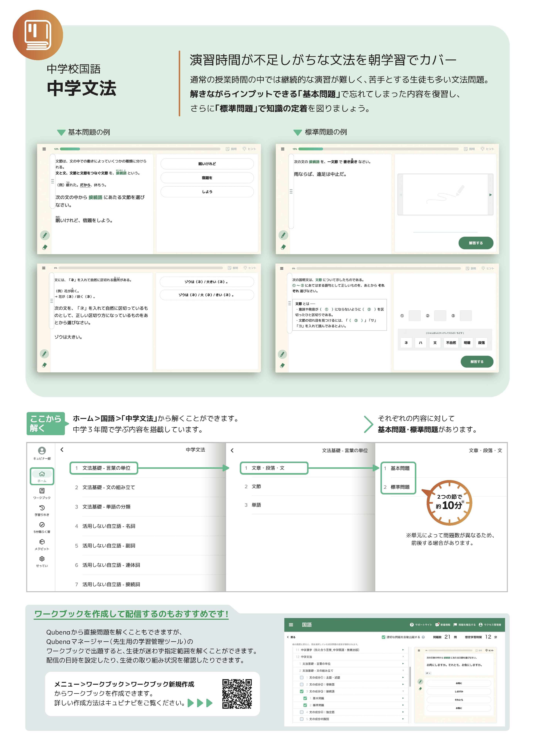Choose the それとも option in the preview
The width and height of the screenshot is (535, 756).
point(459,700)
